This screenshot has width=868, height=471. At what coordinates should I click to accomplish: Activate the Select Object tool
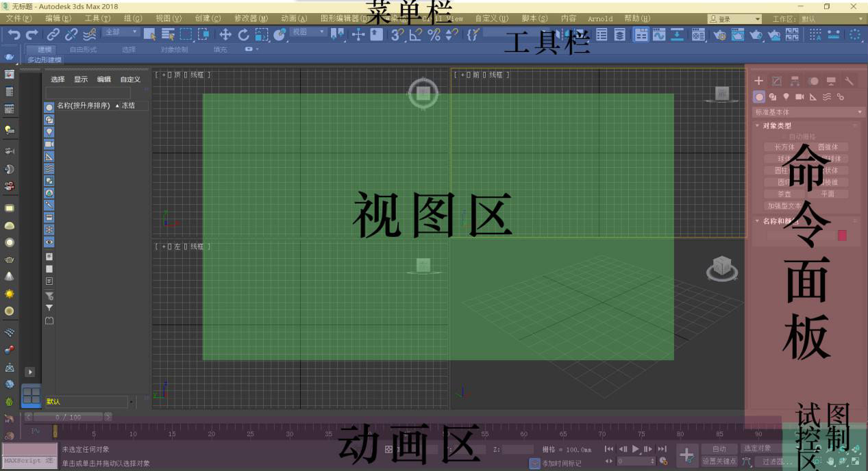coord(150,34)
